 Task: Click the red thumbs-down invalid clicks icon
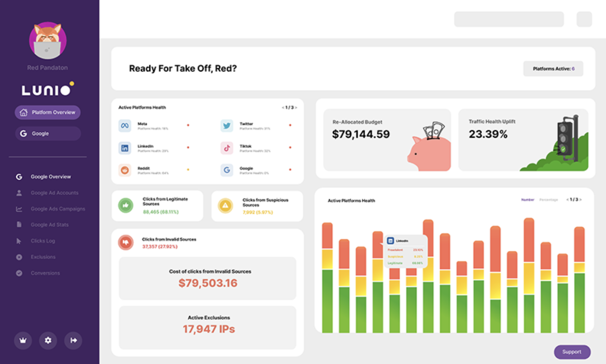coord(126,242)
